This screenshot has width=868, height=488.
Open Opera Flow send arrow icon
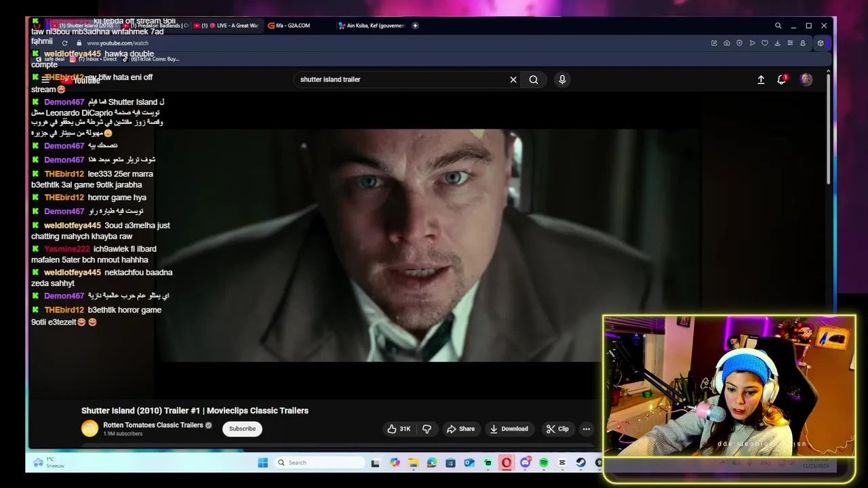pyautogui.click(x=752, y=43)
